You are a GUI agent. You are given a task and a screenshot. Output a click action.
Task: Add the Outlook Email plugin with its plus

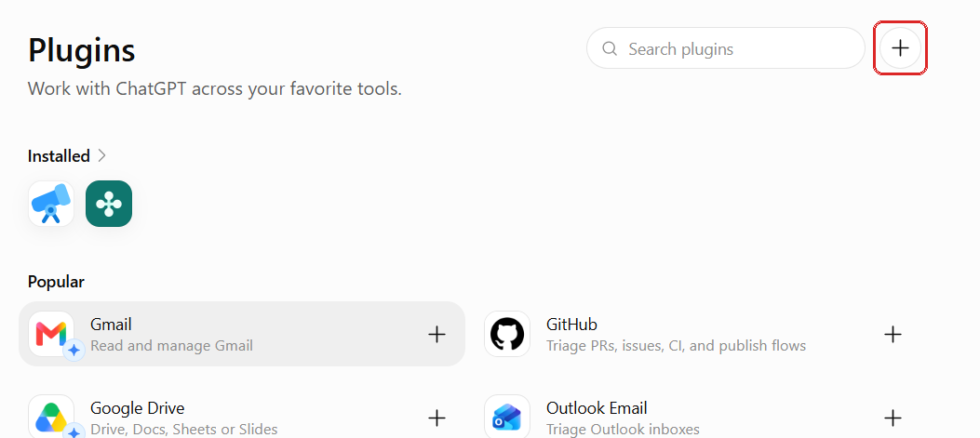point(893,418)
